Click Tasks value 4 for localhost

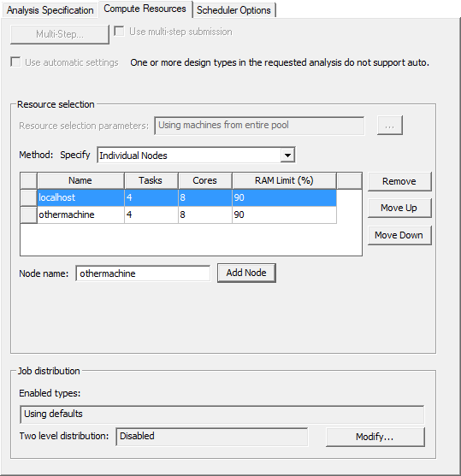tap(151, 197)
